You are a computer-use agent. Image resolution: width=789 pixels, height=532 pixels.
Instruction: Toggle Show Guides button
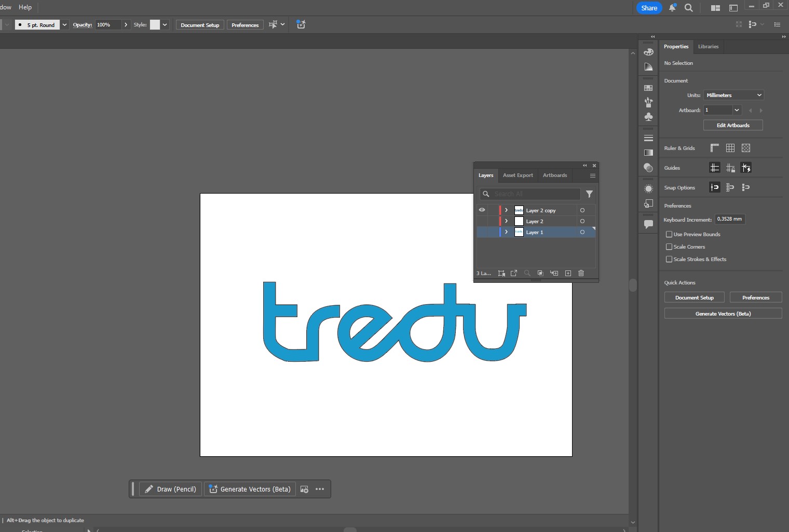click(x=715, y=168)
